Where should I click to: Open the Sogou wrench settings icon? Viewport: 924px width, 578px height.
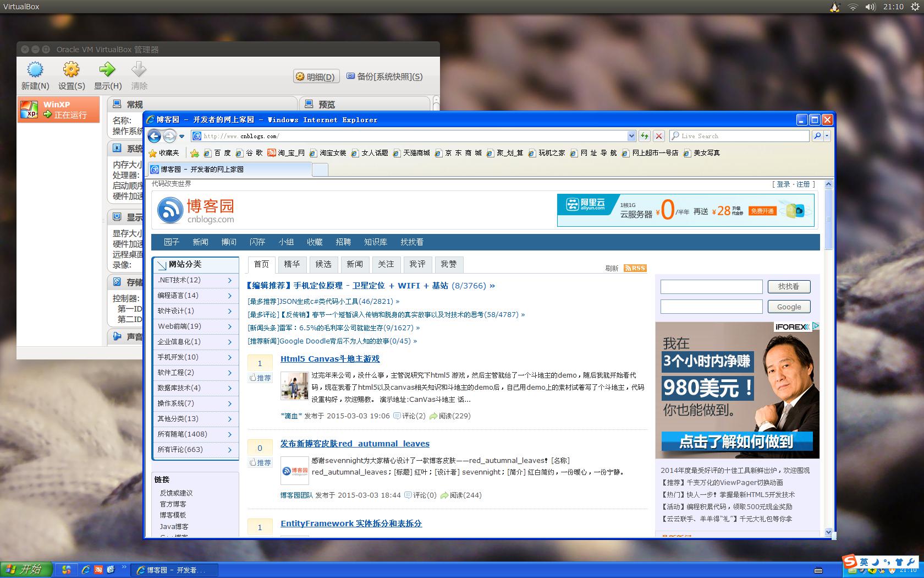(x=911, y=561)
